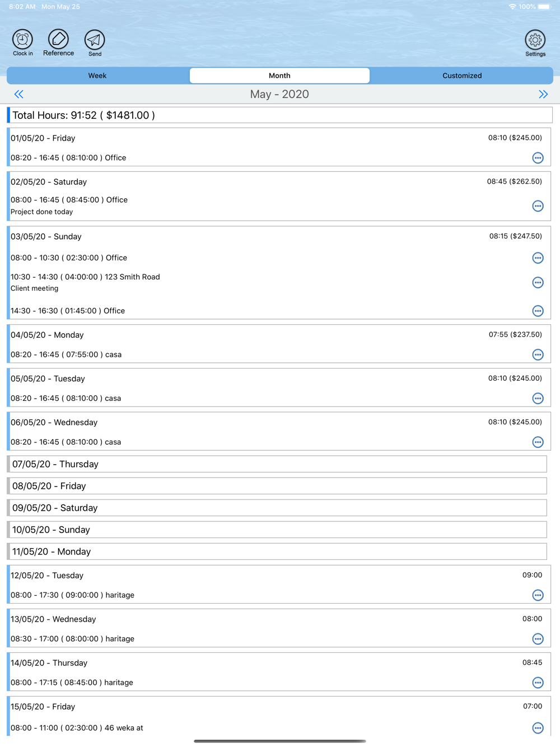
Task: Go to previous month with double-left arrows
Action: (x=18, y=94)
